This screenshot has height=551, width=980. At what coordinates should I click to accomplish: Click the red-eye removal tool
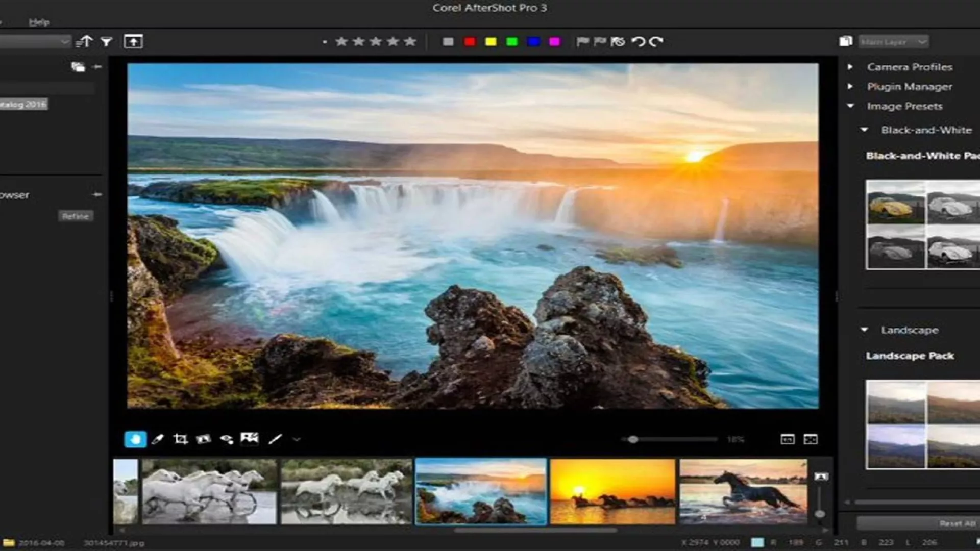[226, 439]
